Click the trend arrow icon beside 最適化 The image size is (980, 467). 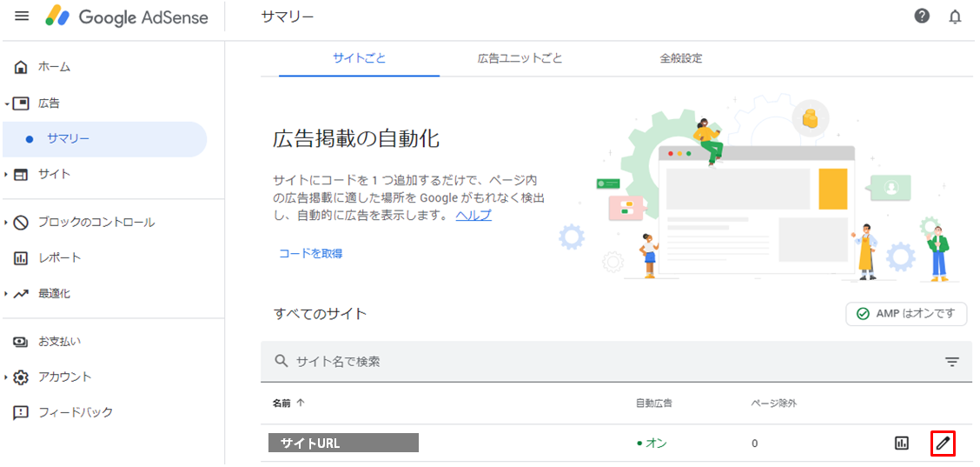[21, 294]
